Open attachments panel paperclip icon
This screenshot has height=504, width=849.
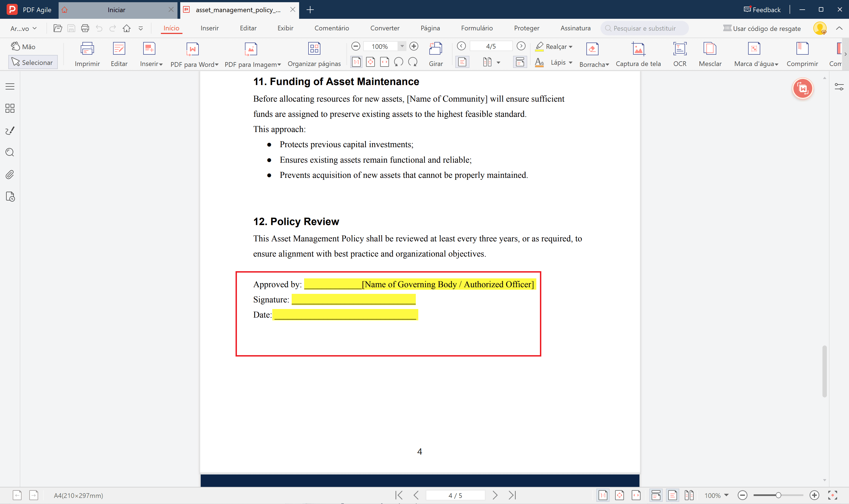(x=10, y=175)
